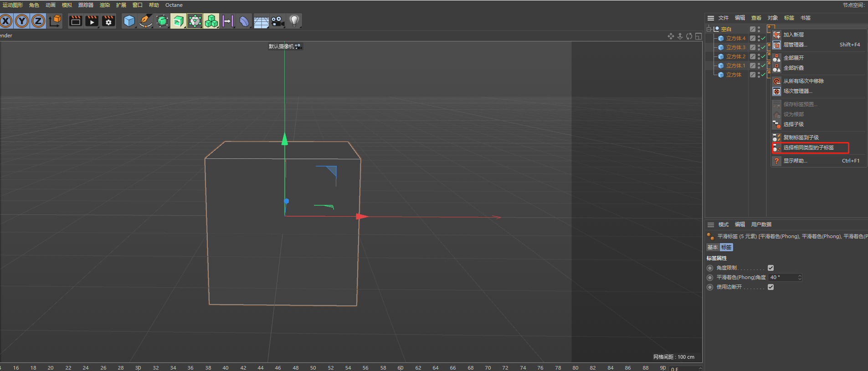Switch to the 基本 tab
Screen dimensions: 868x371
tap(712, 247)
